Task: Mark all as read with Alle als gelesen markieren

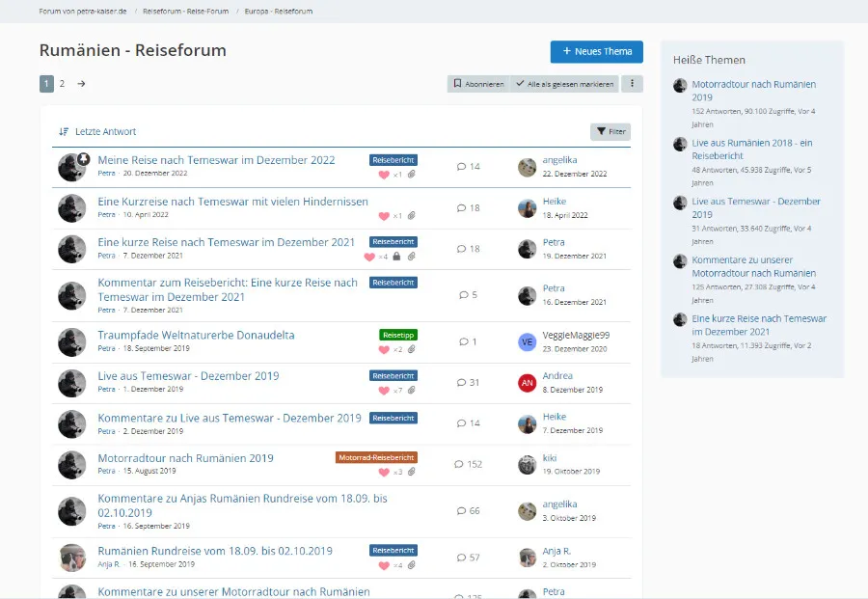Action: (x=564, y=84)
